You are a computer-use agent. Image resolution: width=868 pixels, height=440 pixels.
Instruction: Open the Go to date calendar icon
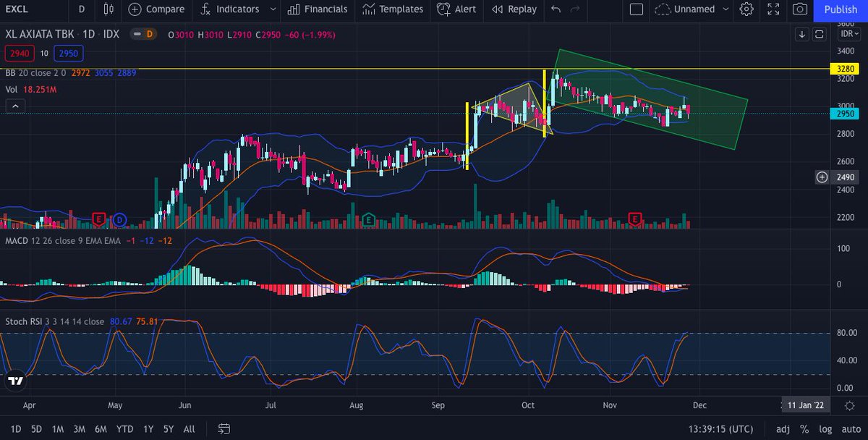point(224,428)
